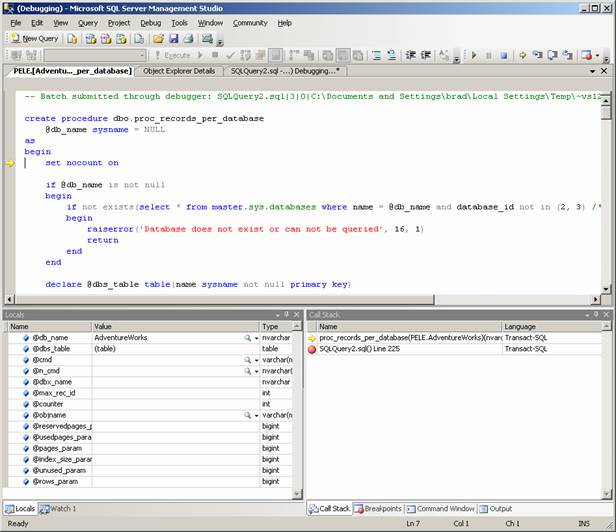The image size is (616, 532).
Task: Click the Continue debugging green arrow icon
Action: pos(473,56)
